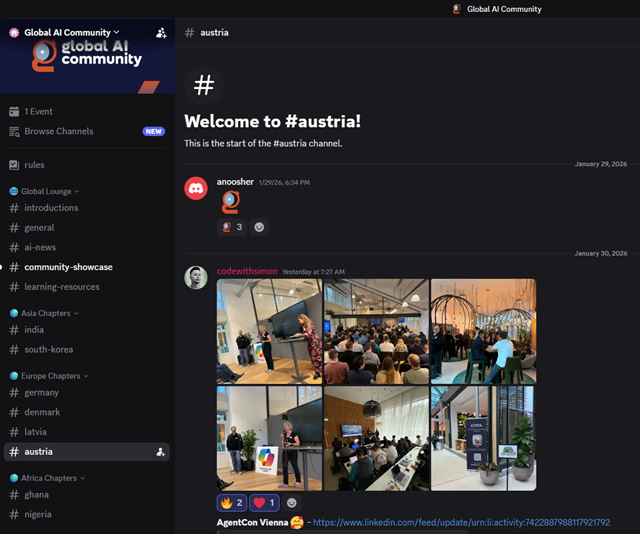Screen dimensions: 640x534
Task: Click the server boost flower icon
Action: 14,33
